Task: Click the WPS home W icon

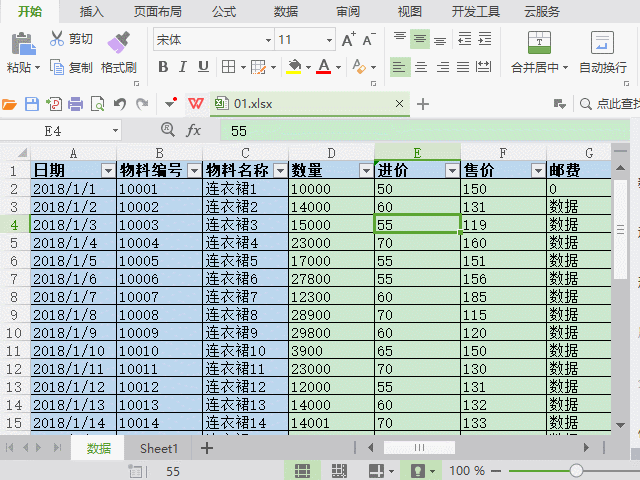Action: click(196, 104)
